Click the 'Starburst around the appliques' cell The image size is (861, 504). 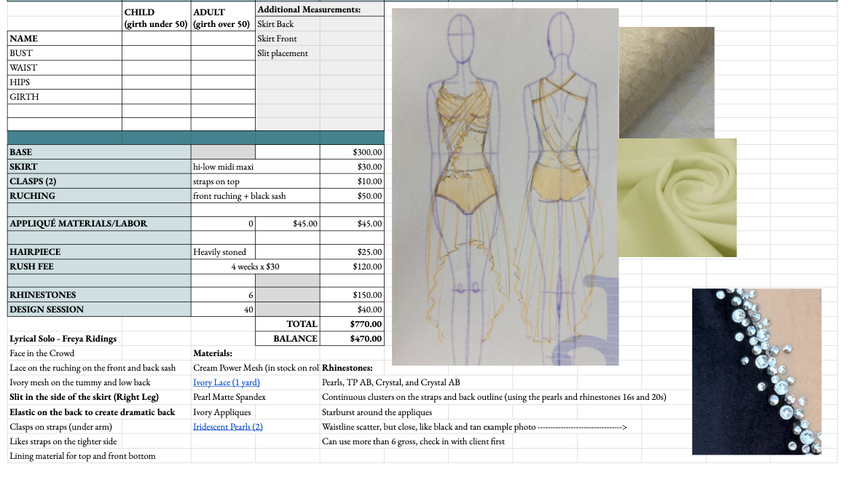pyautogui.click(x=377, y=412)
